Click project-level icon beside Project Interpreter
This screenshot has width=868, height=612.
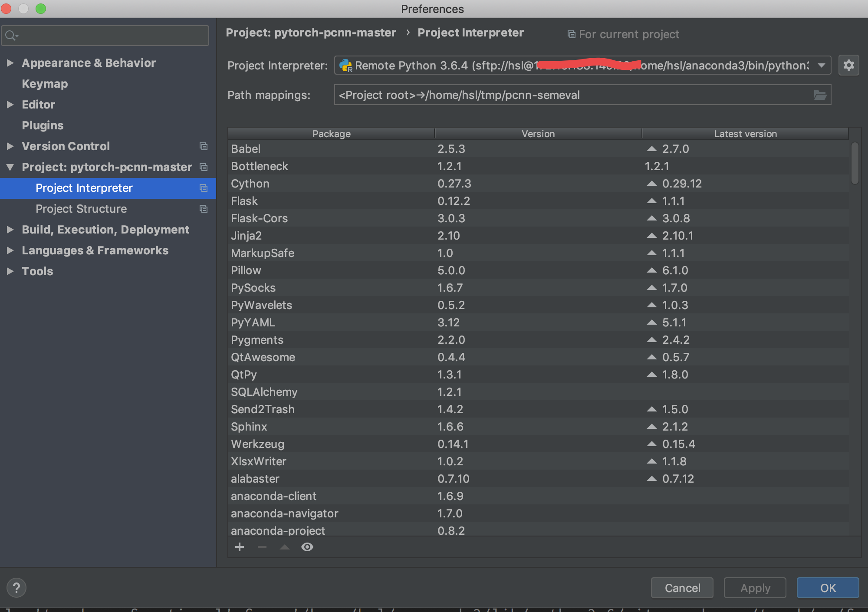point(204,188)
